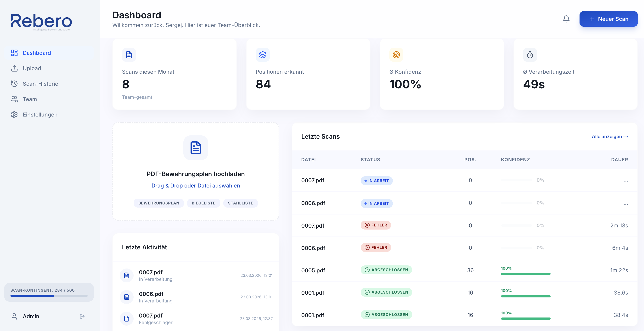This screenshot has height=331, width=644.
Task: Click the logout icon next to Admin
Action: pyautogui.click(x=82, y=316)
